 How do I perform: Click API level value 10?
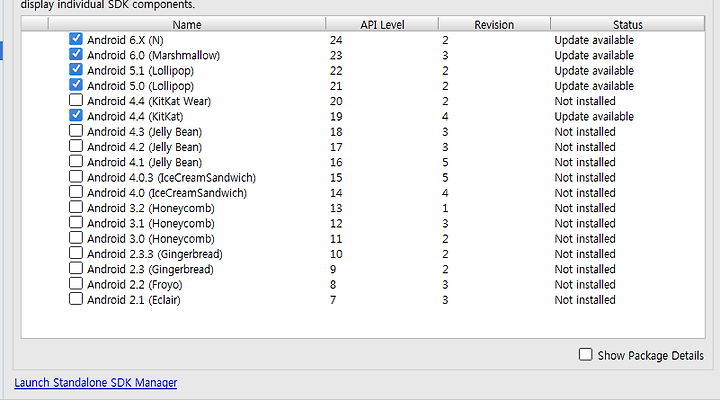[x=336, y=254]
